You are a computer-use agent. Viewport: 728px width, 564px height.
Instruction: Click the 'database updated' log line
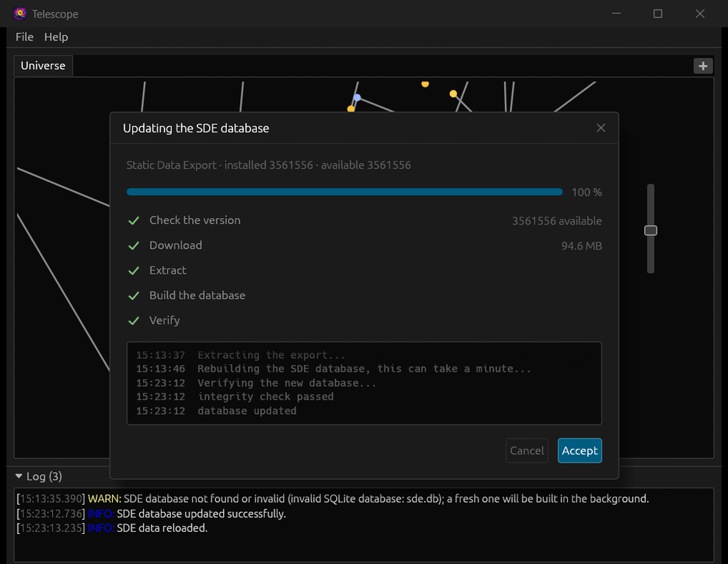(216, 411)
